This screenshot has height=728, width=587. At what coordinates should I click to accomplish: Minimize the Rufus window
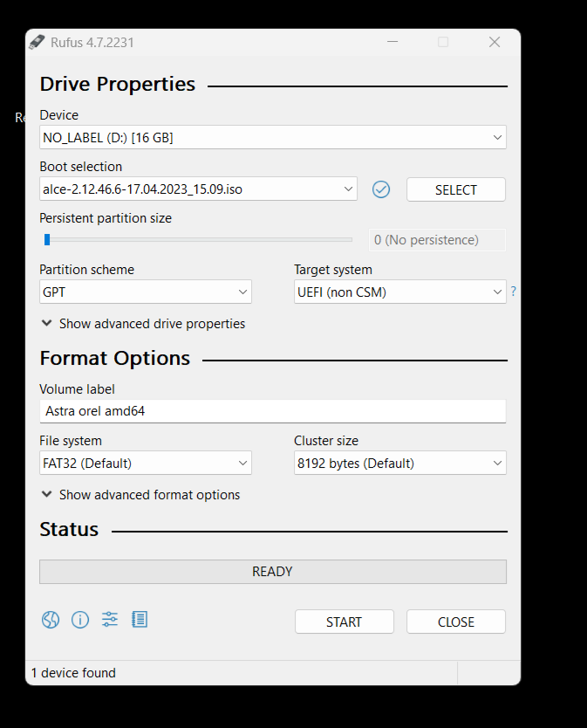point(392,42)
